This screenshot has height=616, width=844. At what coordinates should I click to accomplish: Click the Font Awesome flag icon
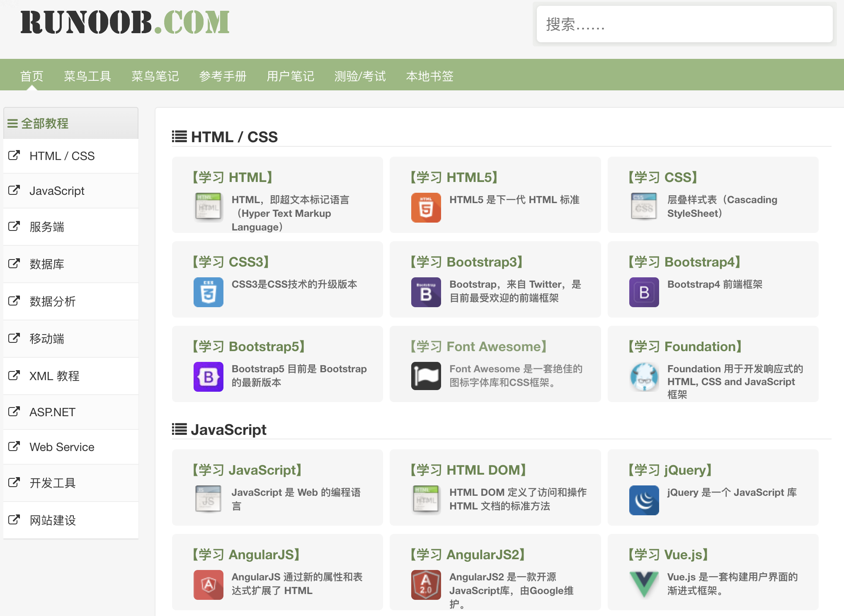coord(426,376)
